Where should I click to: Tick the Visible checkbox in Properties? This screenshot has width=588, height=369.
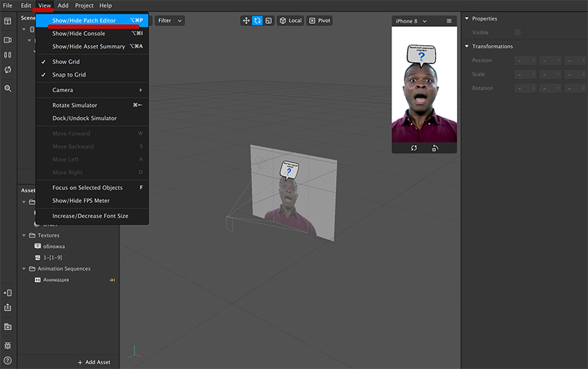(x=518, y=32)
